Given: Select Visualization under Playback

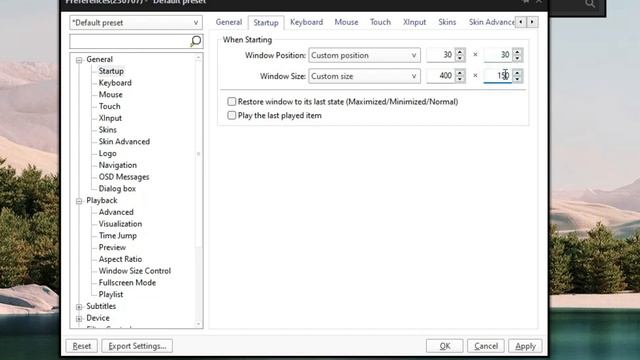Looking at the screenshot, I should coord(120,224).
